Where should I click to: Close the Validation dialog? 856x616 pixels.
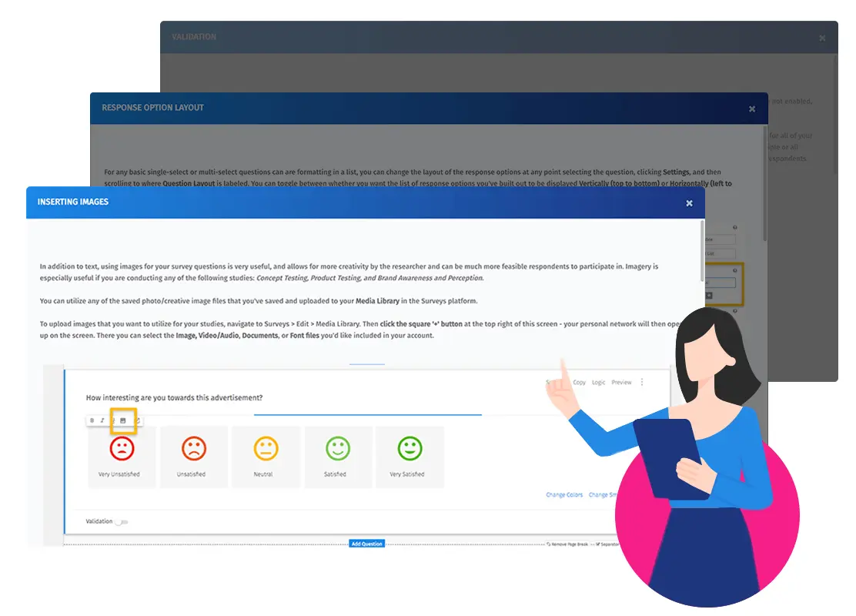(x=822, y=38)
